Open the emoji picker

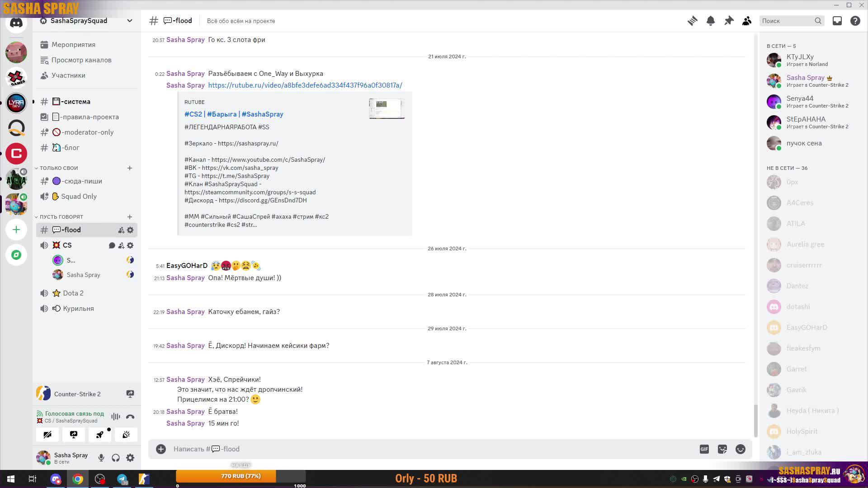pos(741,449)
